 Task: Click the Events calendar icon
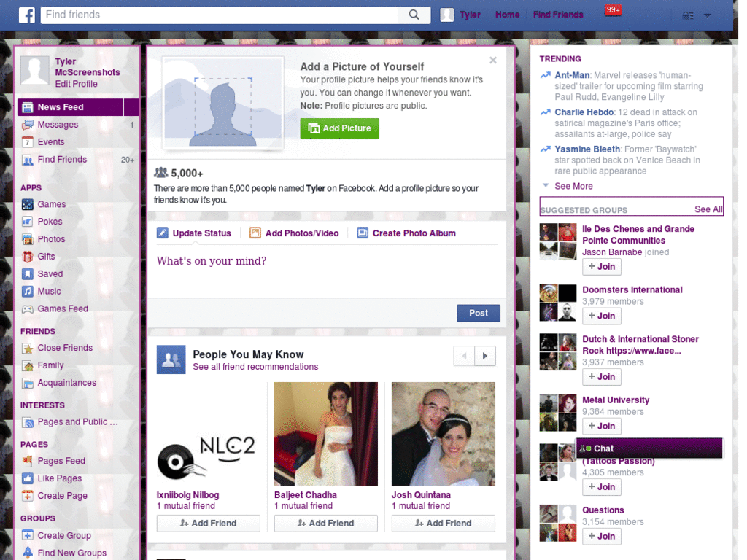[x=28, y=142]
